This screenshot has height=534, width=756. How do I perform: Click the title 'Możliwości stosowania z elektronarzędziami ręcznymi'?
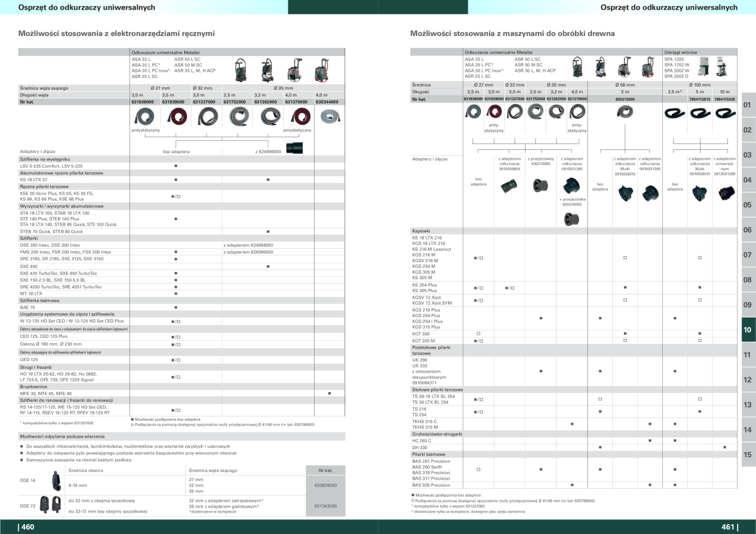tap(116, 34)
